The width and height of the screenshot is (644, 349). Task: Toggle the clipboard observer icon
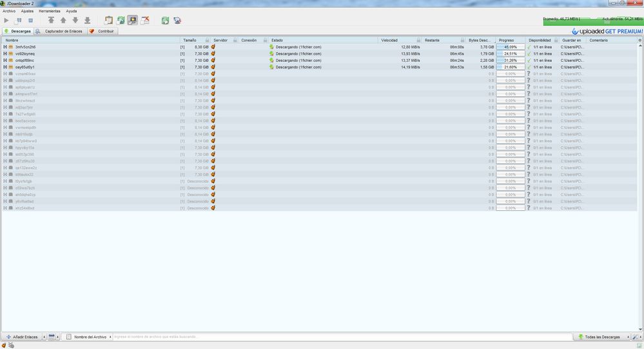[108, 21]
